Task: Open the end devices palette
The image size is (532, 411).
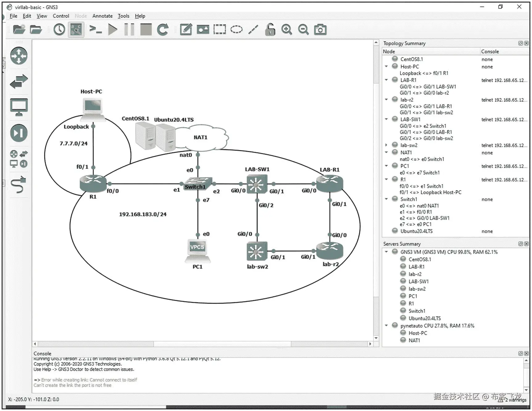Action: [x=19, y=106]
